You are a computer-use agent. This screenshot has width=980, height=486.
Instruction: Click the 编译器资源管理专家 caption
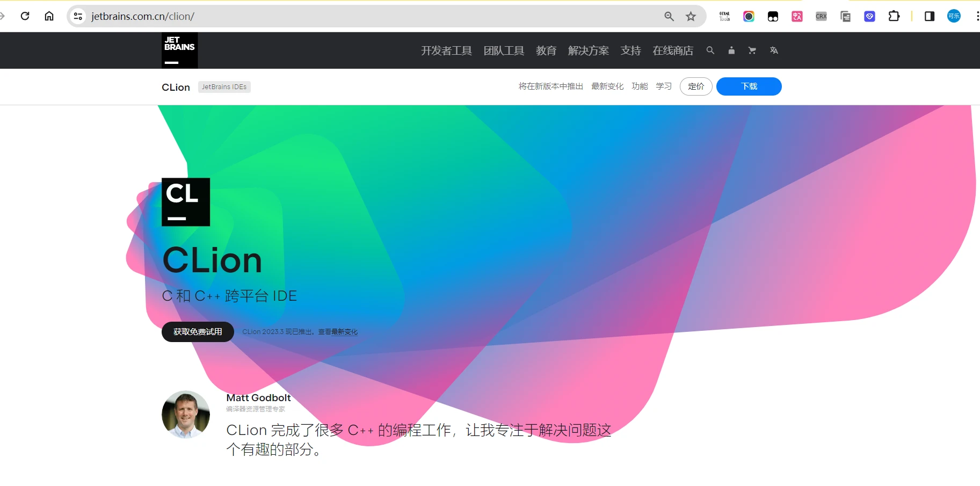(256, 409)
